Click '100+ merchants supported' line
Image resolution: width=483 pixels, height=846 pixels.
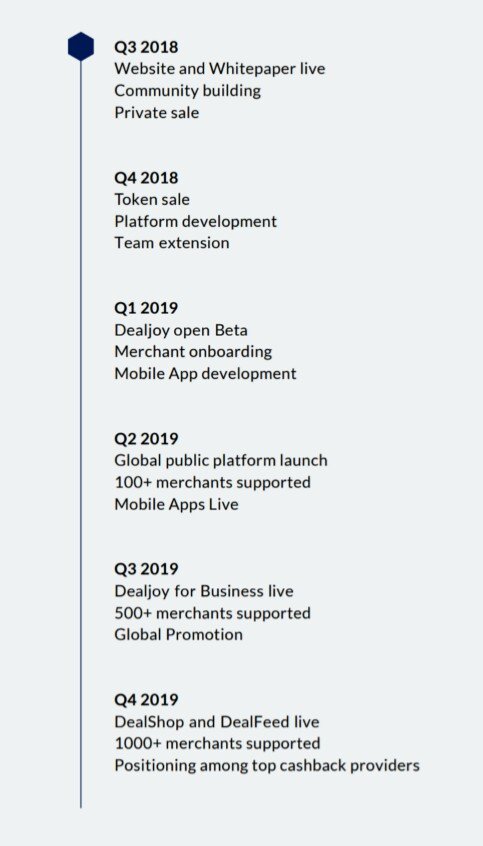click(213, 482)
